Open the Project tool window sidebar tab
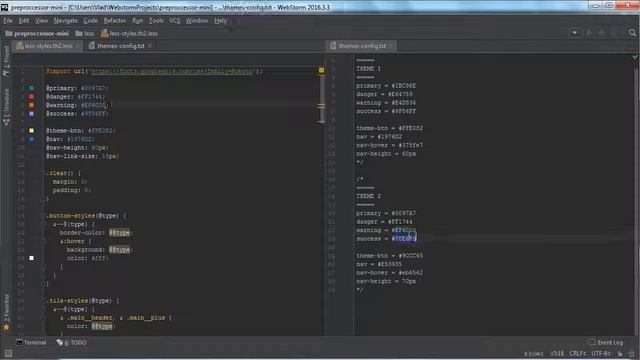Image resolution: width=640 pixels, height=360 pixels. pyautogui.click(x=6, y=61)
